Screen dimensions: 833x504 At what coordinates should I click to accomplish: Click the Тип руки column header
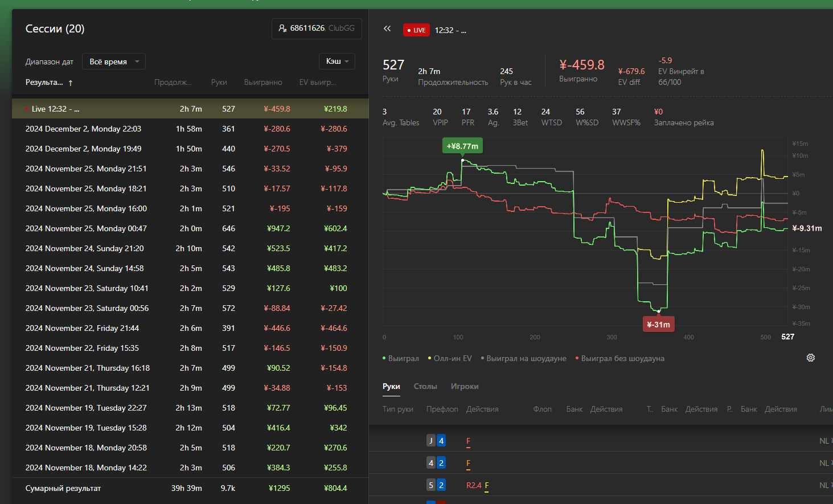coord(398,409)
